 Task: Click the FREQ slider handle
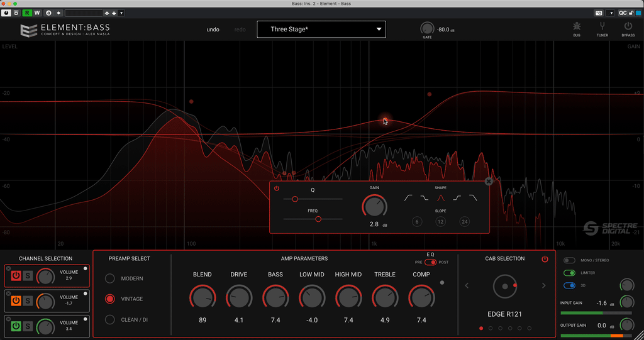[x=318, y=219]
